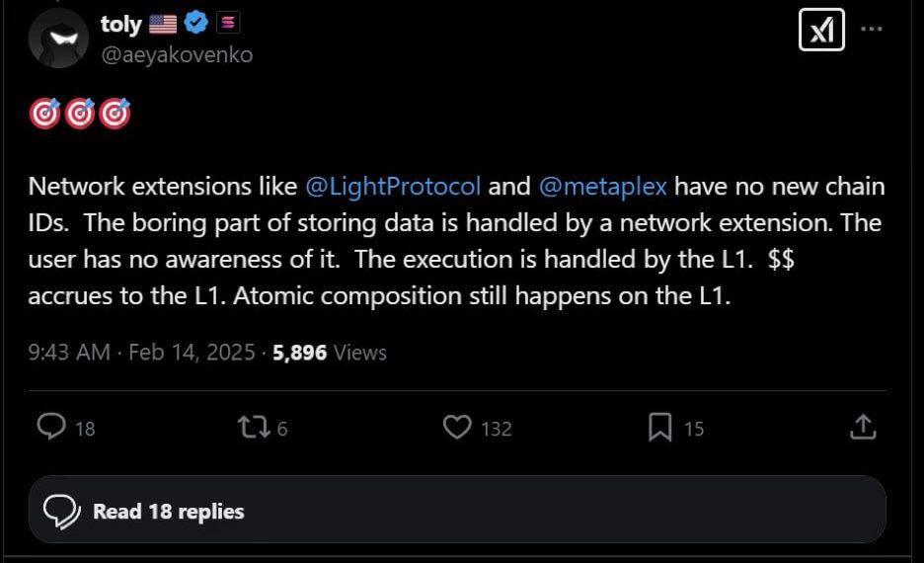Open the @LightProtocol mention link

(x=393, y=186)
